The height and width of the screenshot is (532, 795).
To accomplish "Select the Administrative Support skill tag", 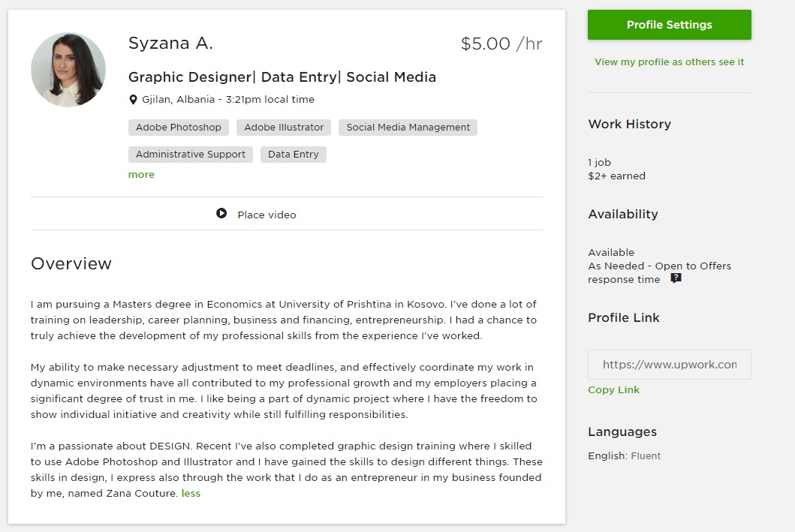I will (x=191, y=154).
